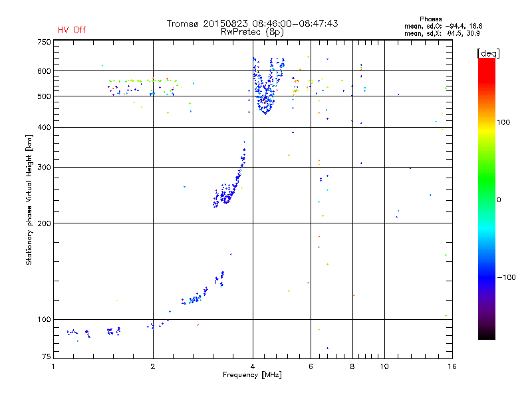Viewport: 532px width, 399px height.
Task: Click the y-axis '600' tick label
Action: tap(44, 71)
